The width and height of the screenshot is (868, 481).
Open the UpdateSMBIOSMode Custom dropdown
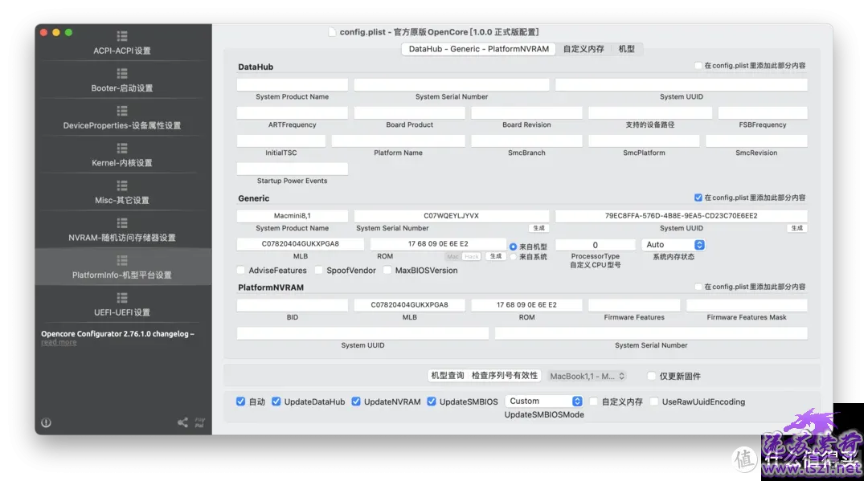click(543, 402)
